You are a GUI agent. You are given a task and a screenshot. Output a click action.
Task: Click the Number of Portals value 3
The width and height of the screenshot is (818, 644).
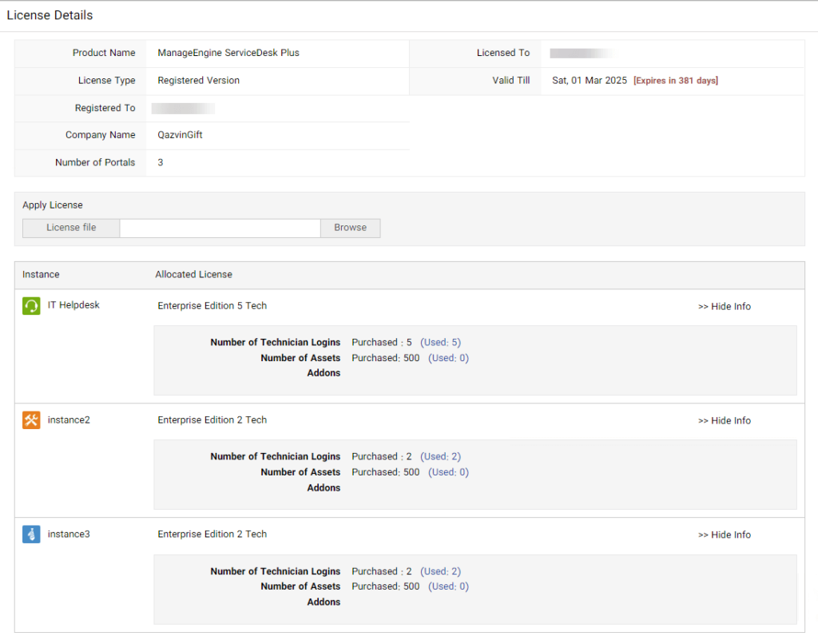pyautogui.click(x=160, y=162)
